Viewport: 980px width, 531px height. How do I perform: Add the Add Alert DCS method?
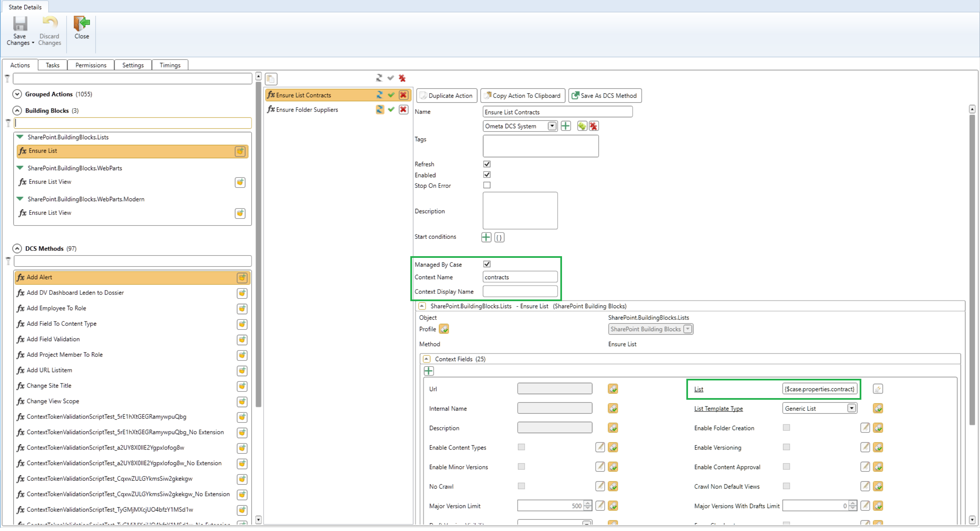point(242,278)
